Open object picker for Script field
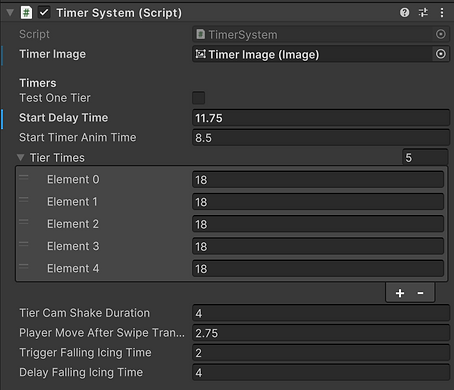 pyautogui.click(x=441, y=34)
